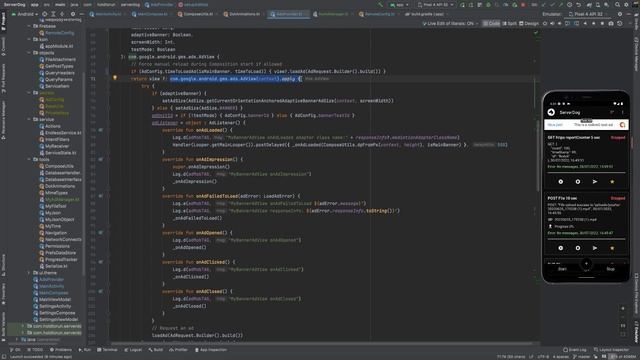Viewport: 640px width, 360px height.
Task: Switch editor to Code view mode
Action: [x=491, y=24]
